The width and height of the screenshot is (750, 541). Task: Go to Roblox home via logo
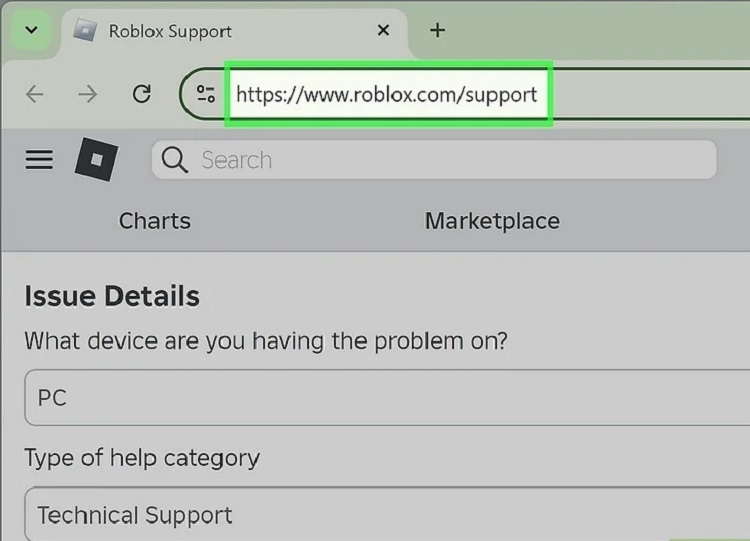[x=96, y=159]
